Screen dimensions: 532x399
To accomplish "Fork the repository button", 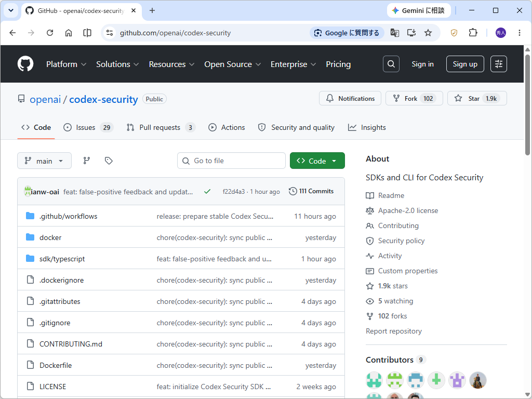I will [x=414, y=98].
